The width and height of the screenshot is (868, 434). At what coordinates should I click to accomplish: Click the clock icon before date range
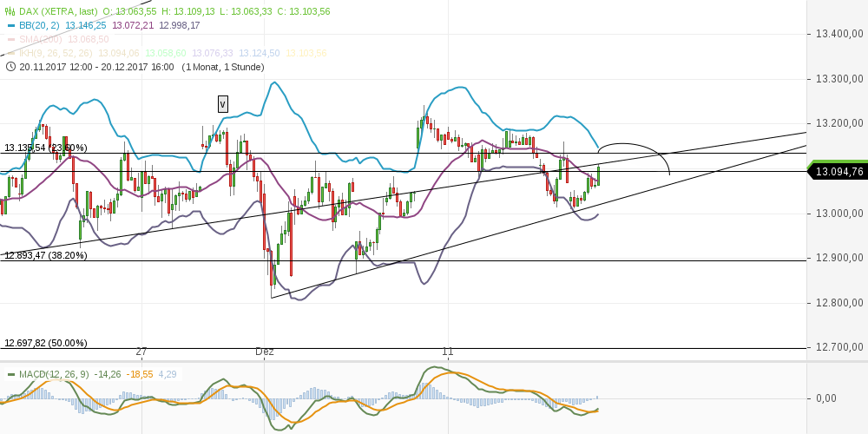(10, 67)
